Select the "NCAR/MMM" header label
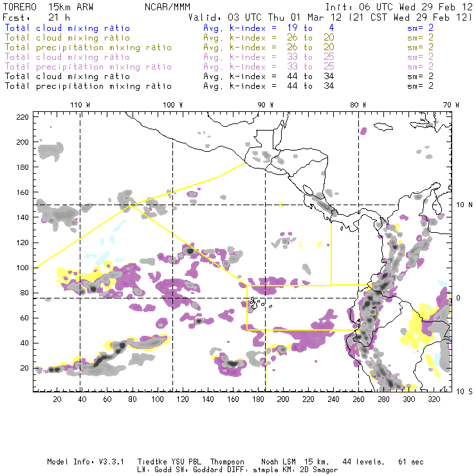The width and height of the screenshot is (476, 476). coord(168,7)
